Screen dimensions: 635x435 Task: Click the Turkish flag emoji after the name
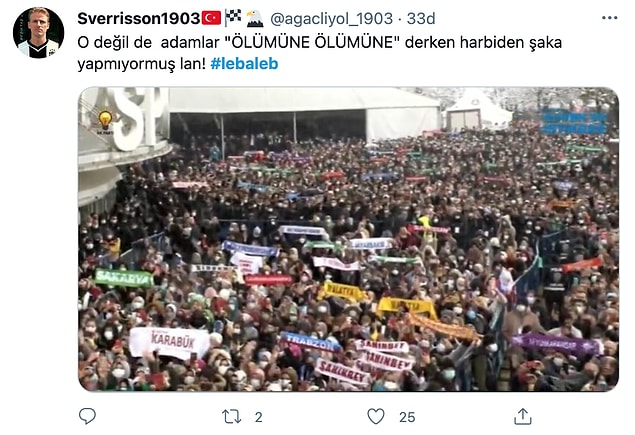[211, 18]
